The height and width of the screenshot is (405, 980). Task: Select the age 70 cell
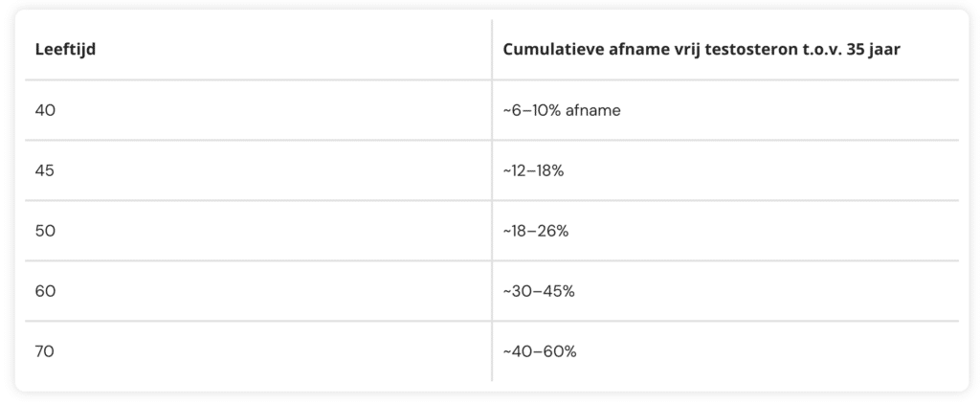45,351
